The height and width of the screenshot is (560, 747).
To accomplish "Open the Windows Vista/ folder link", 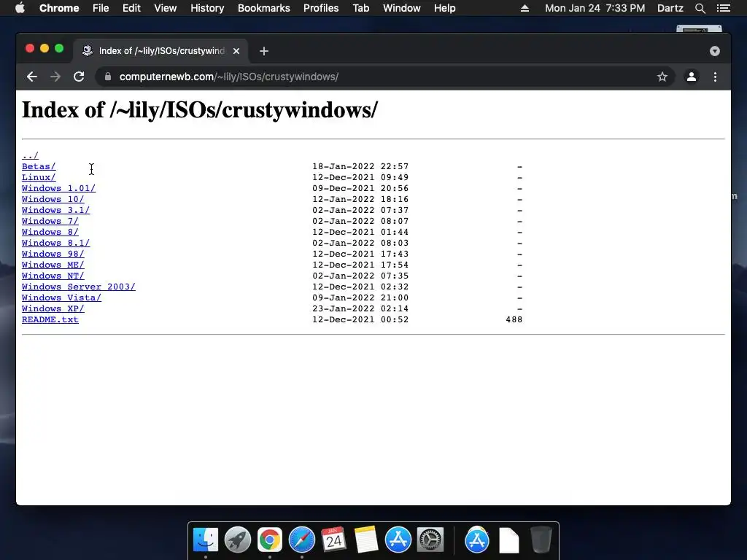I will pos(61,297).
